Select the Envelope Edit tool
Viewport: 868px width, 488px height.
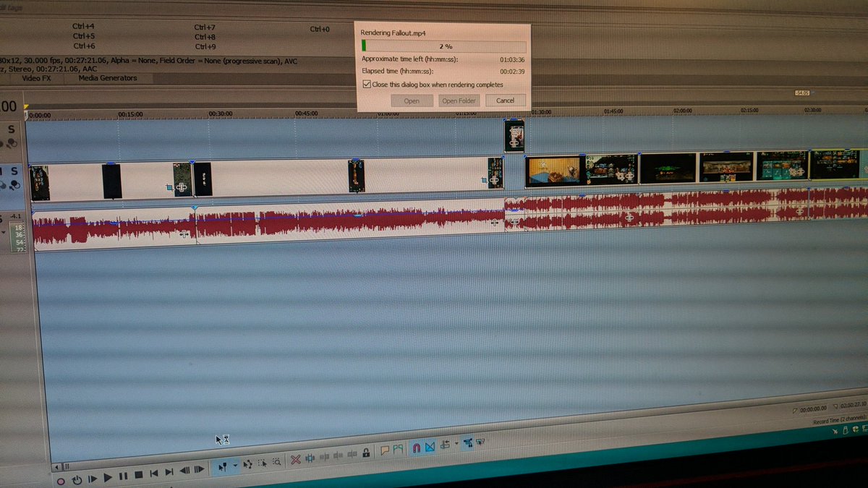pyautogui.click(x=248, y=464)
